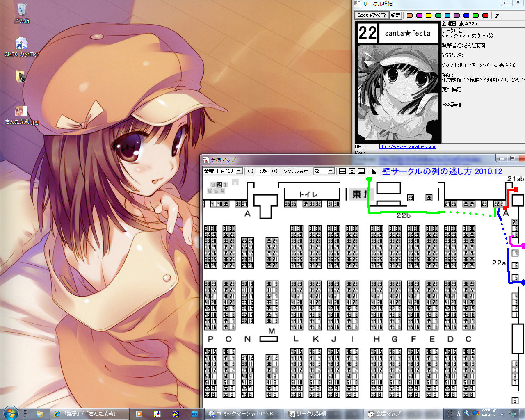525x420 pixels.
Task: Switch to the Internet Explorer 撫子 taskbar window
Action: pyautogui.click(x=89, y=414)
